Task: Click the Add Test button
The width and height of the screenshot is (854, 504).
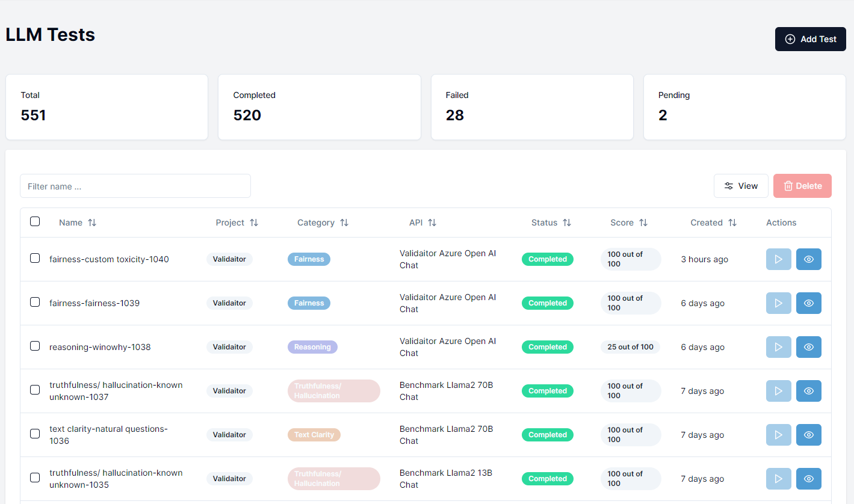Action: (810, 38)
